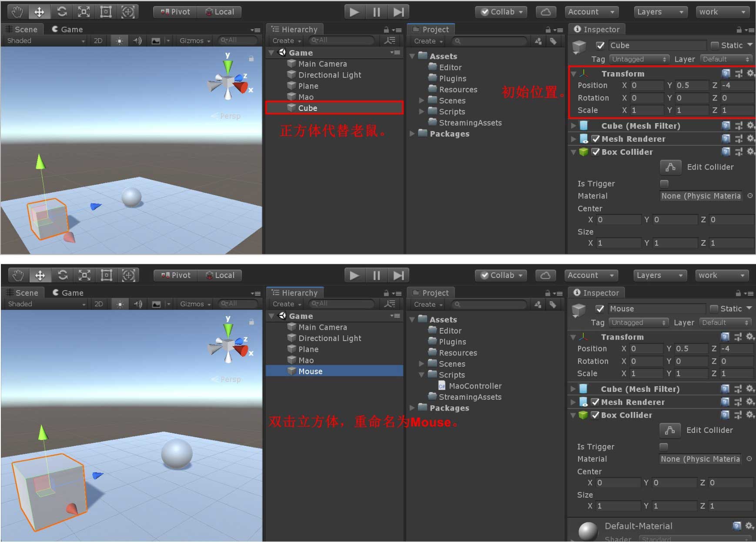756x542 pixels.
Task: Select the Scene tab in the Mouse-selected editor
Action: point(23,292)
